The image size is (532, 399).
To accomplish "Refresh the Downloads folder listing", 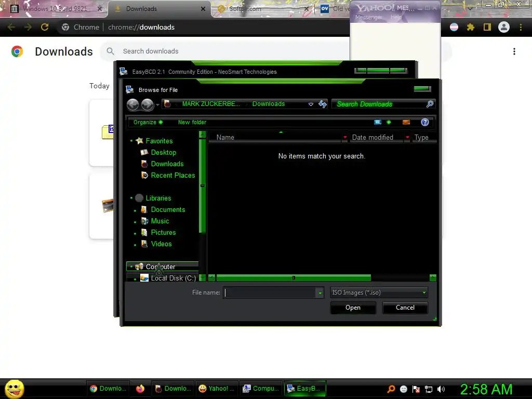I will coord(323,104).
